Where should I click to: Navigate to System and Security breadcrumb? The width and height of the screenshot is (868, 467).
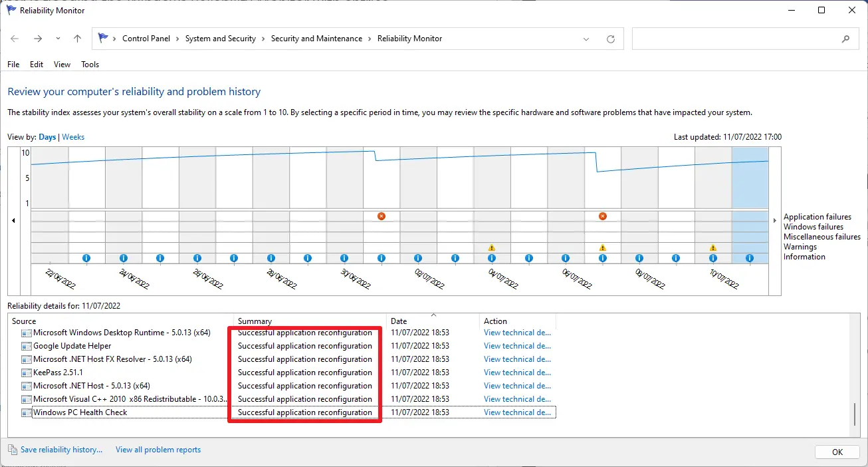[221, 39]
